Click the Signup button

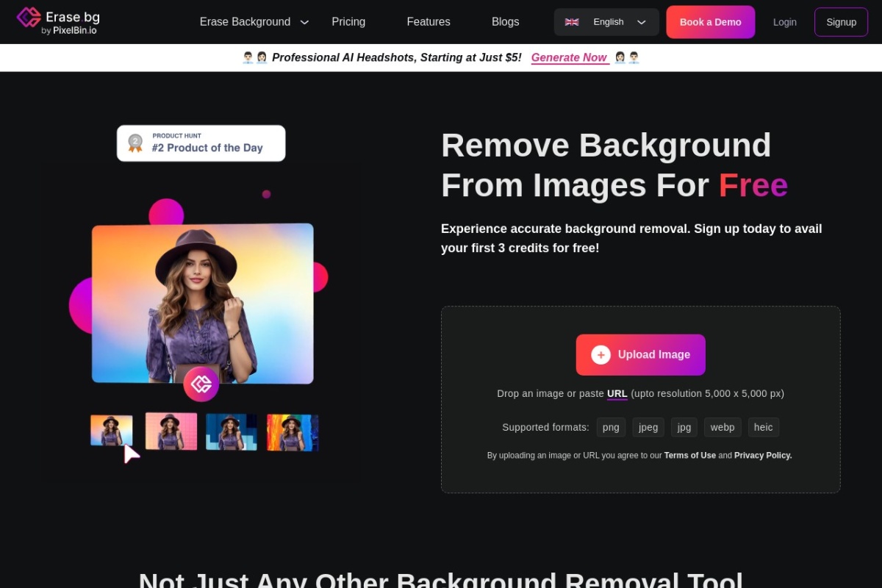tap(841, 22)
